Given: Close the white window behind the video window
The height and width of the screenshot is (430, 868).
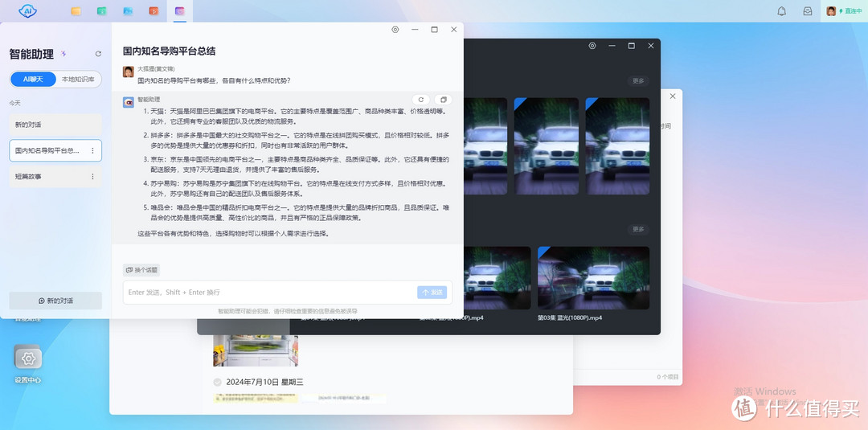Looking at the screenshot, I should 673,96.
